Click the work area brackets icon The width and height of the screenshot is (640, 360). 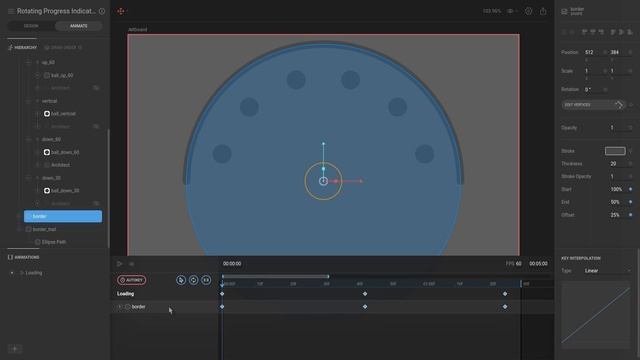206,280
